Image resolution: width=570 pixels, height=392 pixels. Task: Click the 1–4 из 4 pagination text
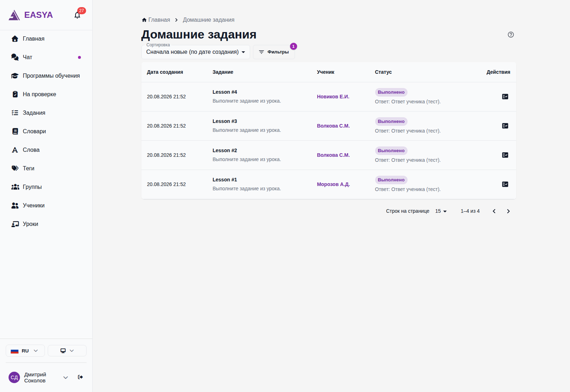point(470,211)
